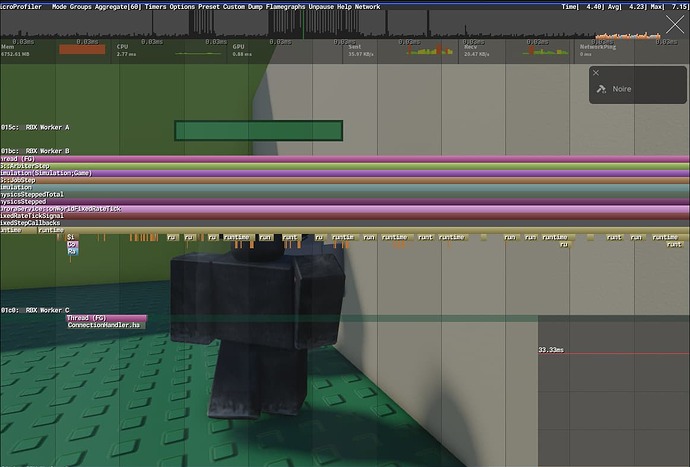The image size is (690, 467).
Task: Click the Recv traffic bar chart
Action: click(x=546, y=50)
